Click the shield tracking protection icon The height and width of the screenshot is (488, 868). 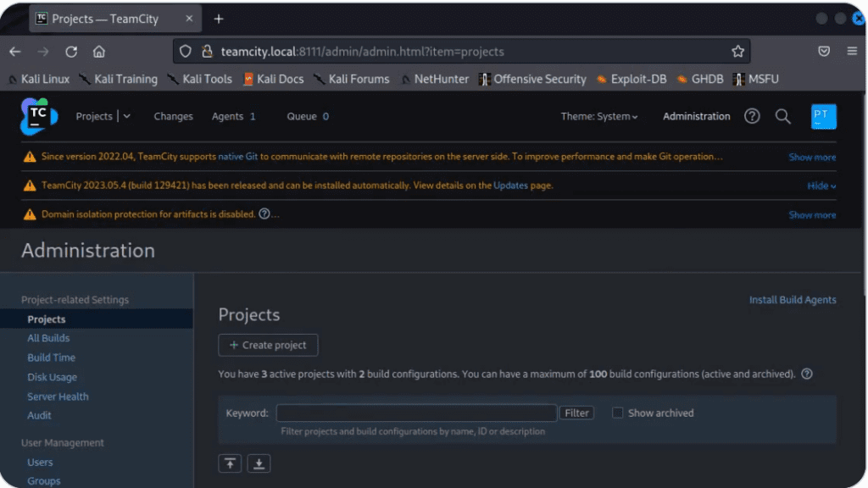click(x=186, y=52)
